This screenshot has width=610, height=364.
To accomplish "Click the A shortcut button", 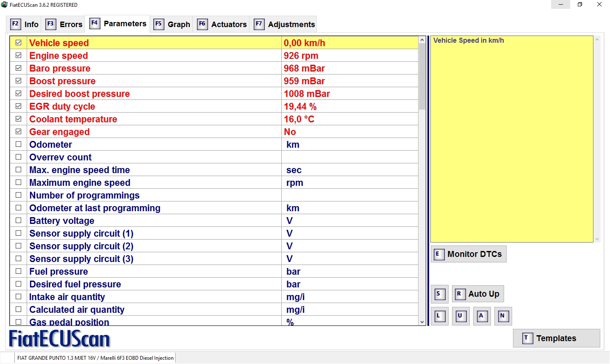I will (482, 316).
